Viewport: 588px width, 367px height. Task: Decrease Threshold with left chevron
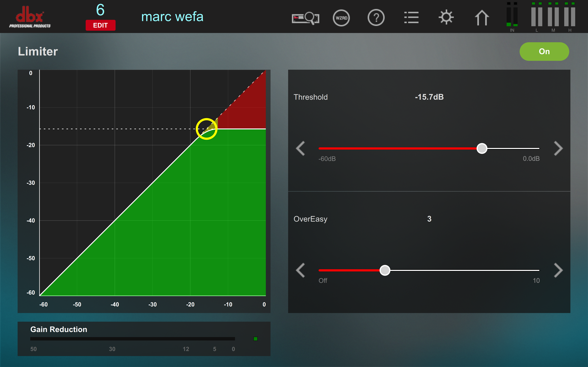point(300,148)
